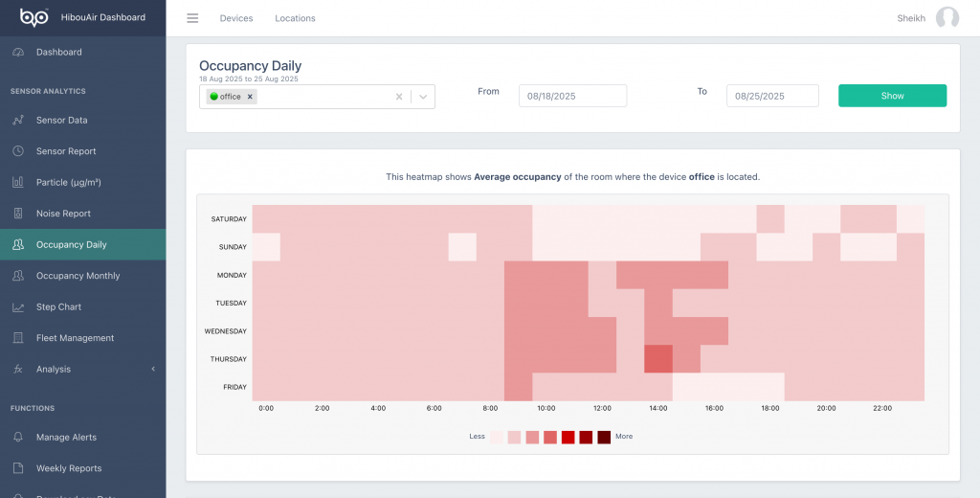
Task: Clear all selected devices in selector
Action: (x=399, y=97)
